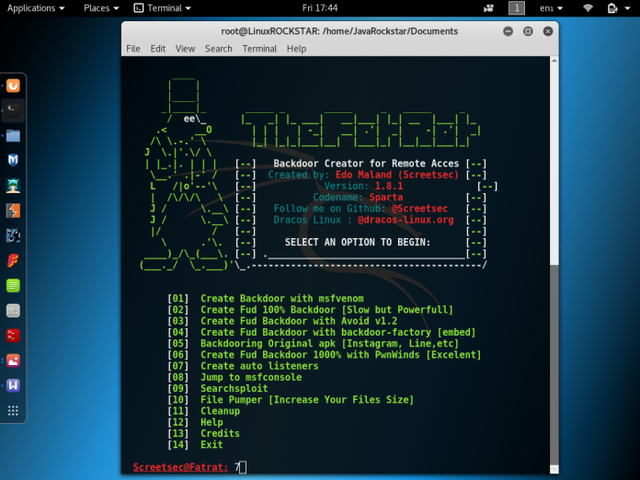Open the Firefox browser from the dock
Screen dimensions: 640x480
point(13,86)
